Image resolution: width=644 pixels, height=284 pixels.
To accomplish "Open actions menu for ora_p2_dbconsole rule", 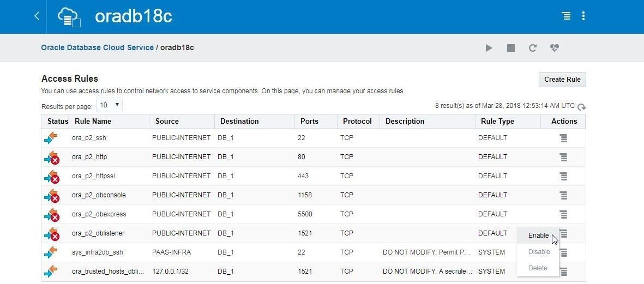I will tap(563, 195).
